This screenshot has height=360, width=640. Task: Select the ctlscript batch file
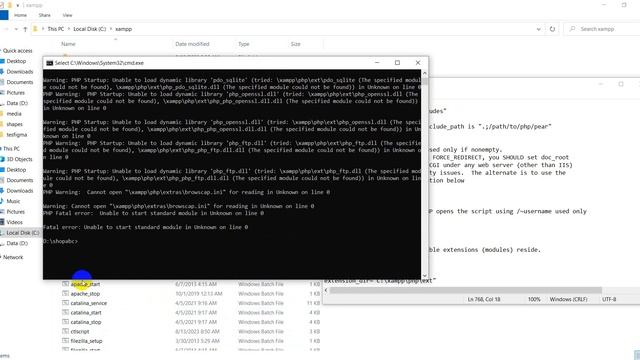[x=80, y=331]
